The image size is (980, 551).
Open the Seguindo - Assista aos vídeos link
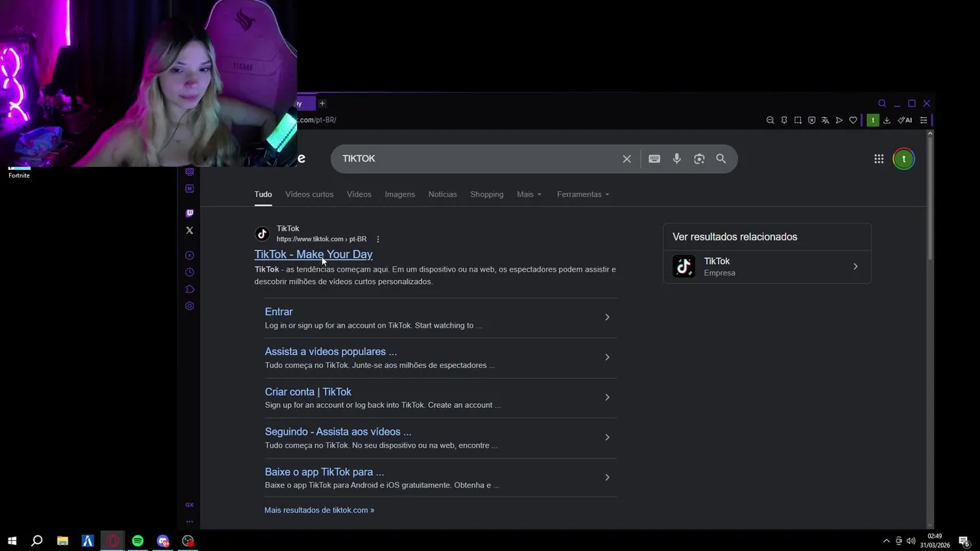point(338,432)
